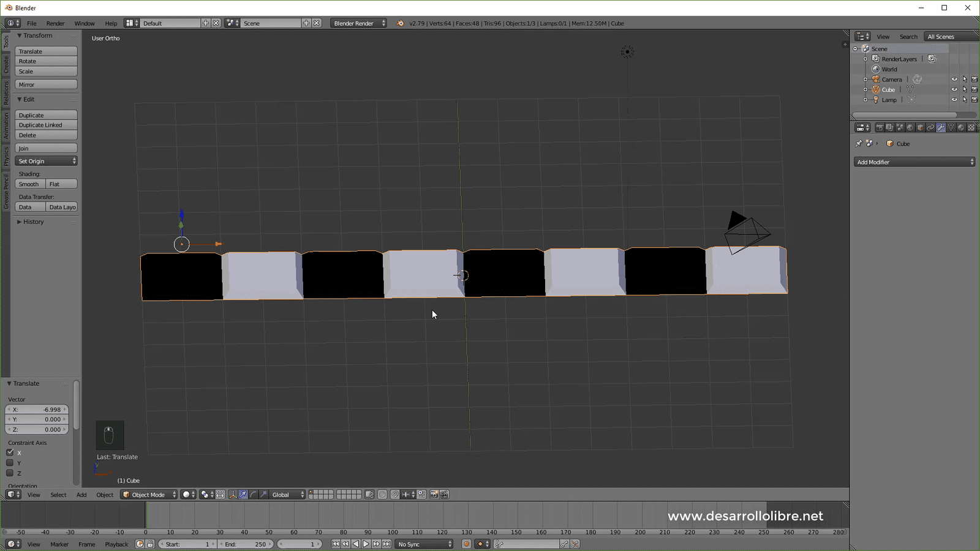Open the All Scenes outliner filter

click(951, 37)
